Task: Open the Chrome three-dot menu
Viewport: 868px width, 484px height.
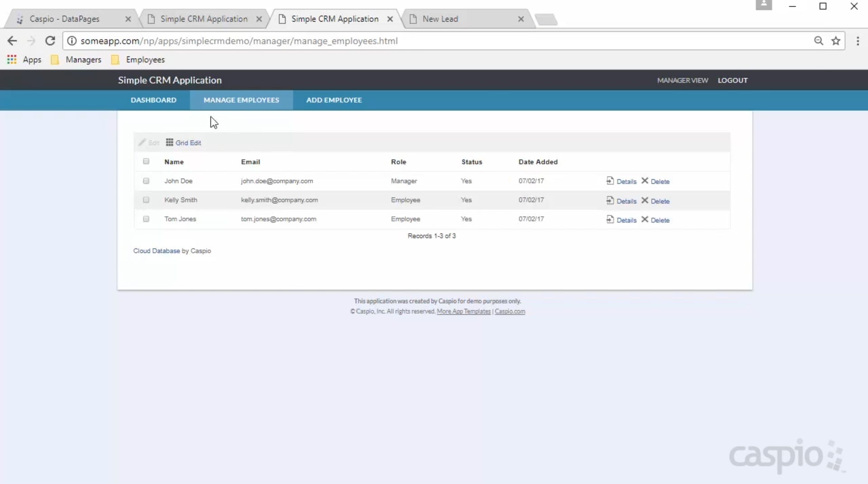Action: click(858, 41)
